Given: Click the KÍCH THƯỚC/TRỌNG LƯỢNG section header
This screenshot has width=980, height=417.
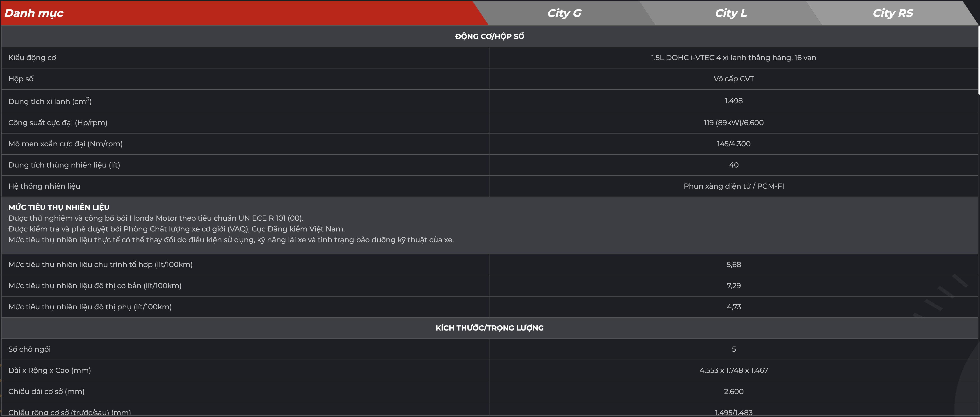Looking at the screenshot, I should [x=489, y=328].
